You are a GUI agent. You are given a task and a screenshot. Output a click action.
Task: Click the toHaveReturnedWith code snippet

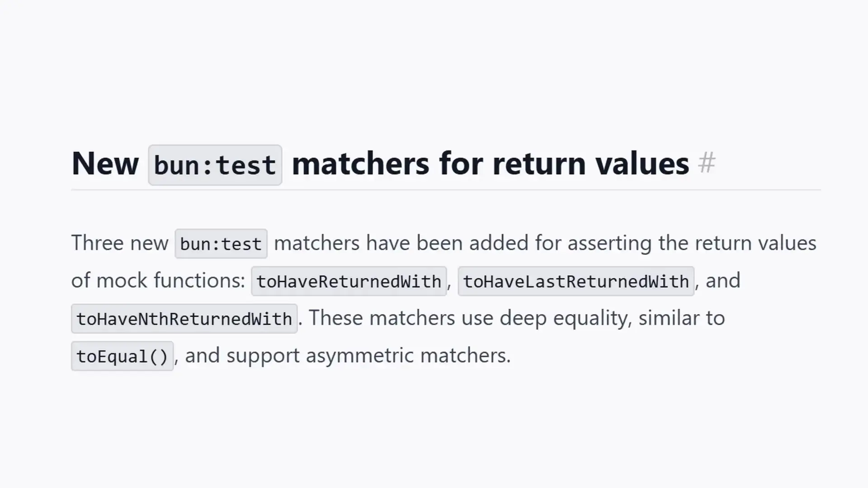pyautogui.click(x=349, y=282)
